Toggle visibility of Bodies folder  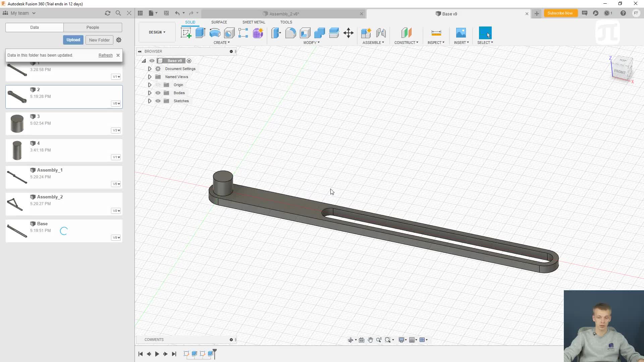(x=158, y=93)
